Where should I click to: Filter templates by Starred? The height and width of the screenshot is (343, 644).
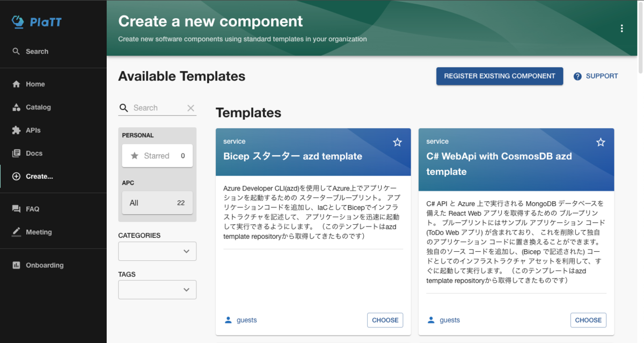click(157, 156)
